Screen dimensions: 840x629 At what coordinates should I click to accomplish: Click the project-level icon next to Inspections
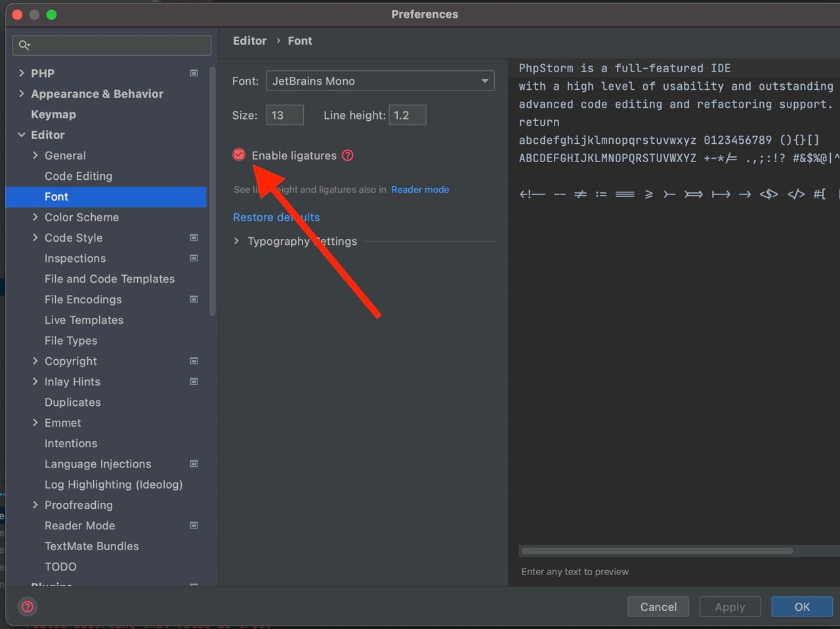tap(194, 258)
